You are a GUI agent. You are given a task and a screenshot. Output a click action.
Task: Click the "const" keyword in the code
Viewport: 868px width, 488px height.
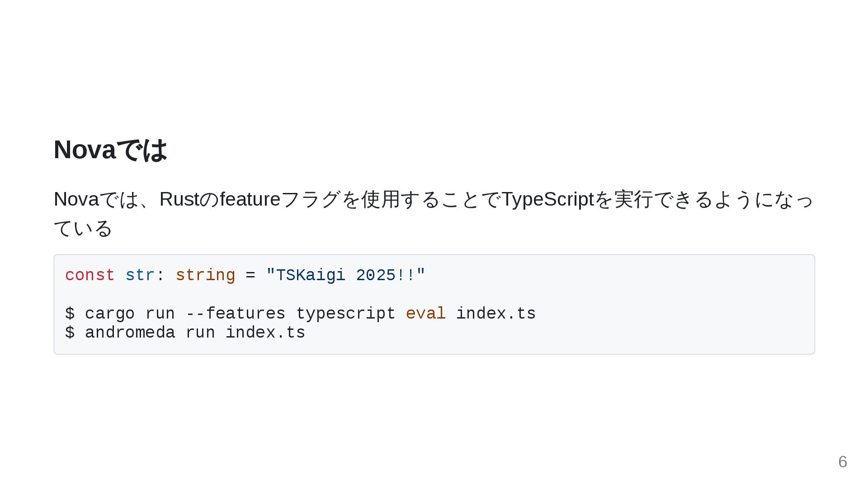coord(90,275)
